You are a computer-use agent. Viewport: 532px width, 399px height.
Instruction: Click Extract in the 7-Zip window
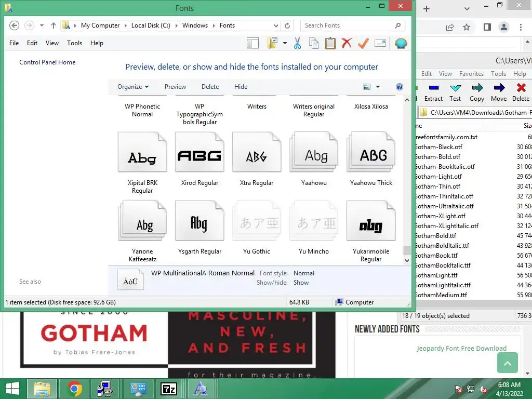(x=434, y=93)
